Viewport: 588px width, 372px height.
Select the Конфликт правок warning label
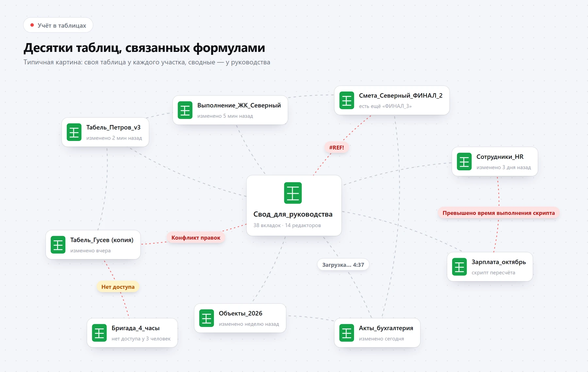coord(196,238)
